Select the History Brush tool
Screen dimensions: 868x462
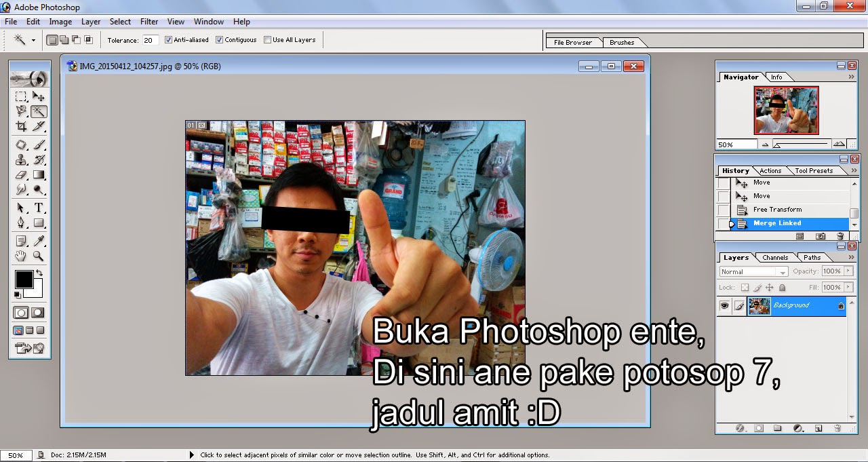point(39,160)
